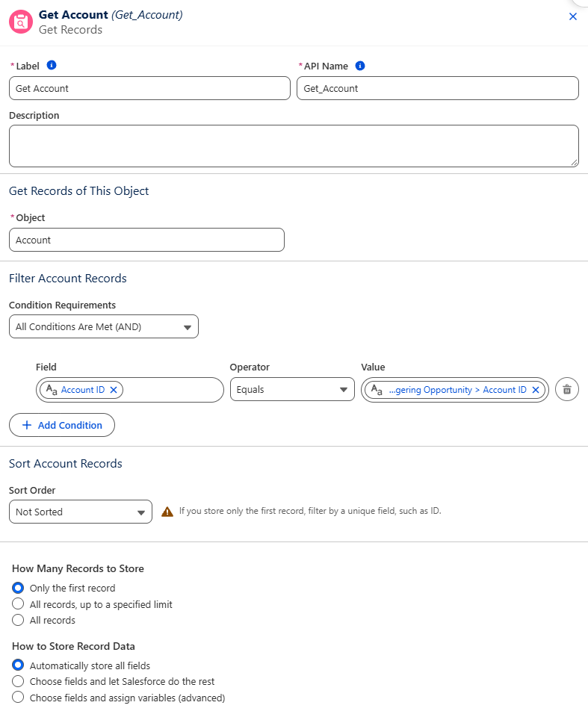The height and width of the screenshot is (717, 588).
Task: Delete the filter condition with trash icon
Action: pos(567,389)
